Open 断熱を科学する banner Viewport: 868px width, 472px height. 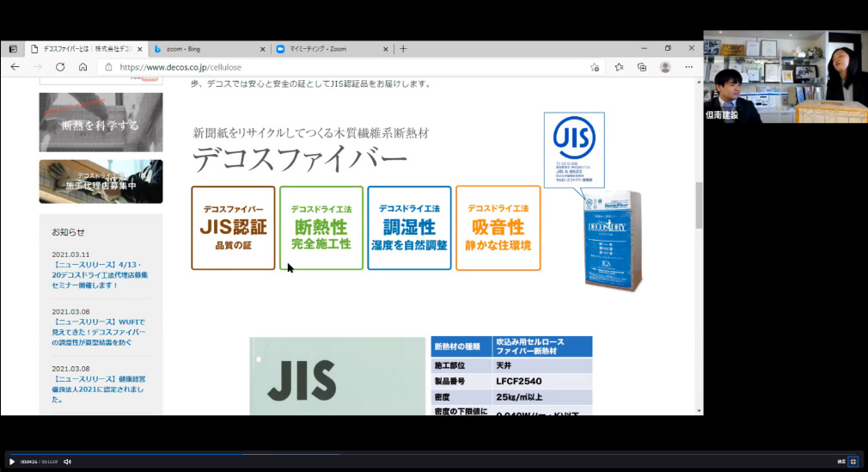[x=101, y=122]
